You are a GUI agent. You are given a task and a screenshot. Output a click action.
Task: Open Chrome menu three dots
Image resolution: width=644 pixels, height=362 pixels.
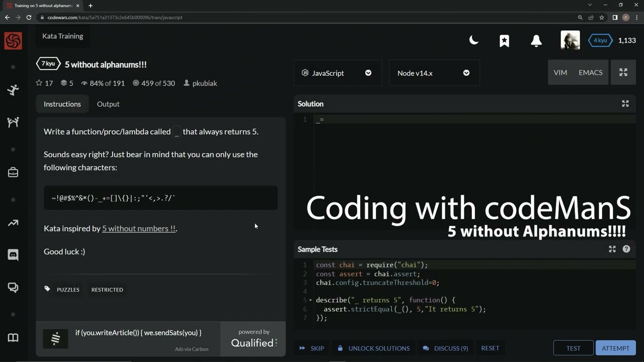pyautogui.click(x=637, y=17)
